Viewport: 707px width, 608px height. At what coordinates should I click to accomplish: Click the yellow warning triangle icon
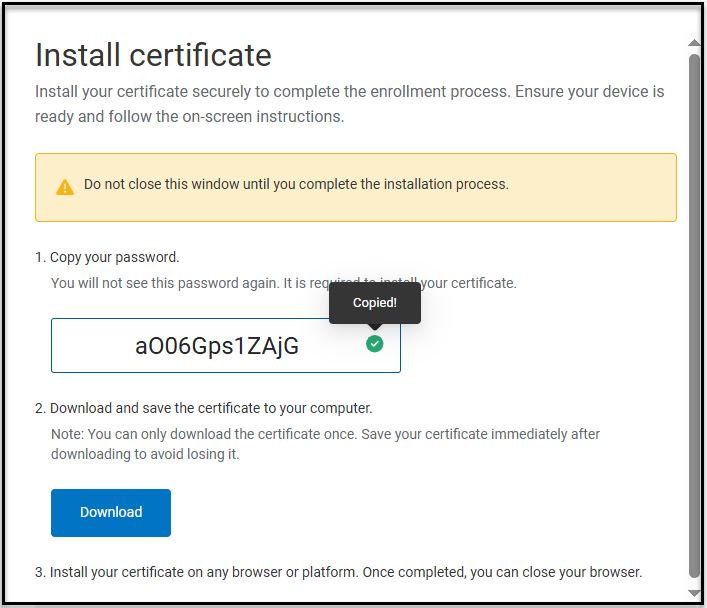pyautogui.click(x=65, y=187)
